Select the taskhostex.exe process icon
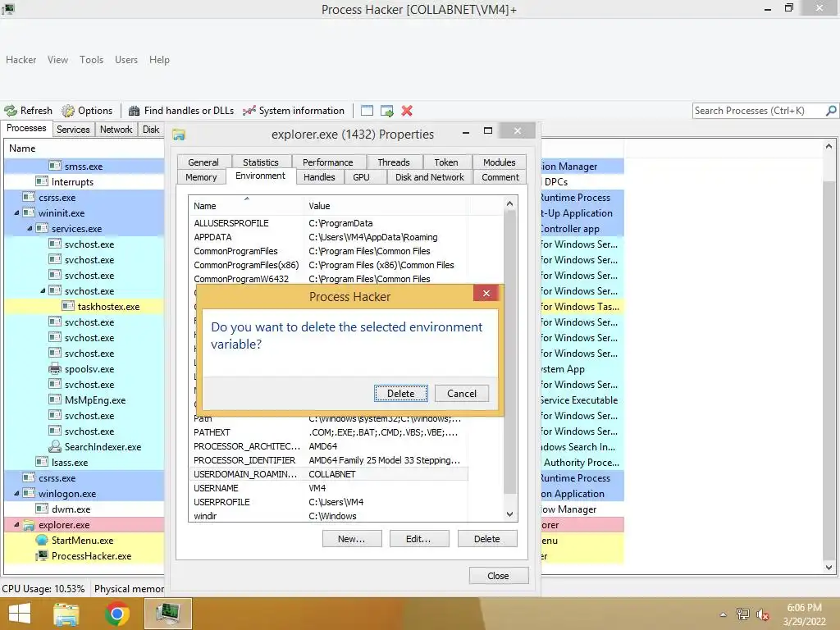840x630 pixels. [x=68, y=307]
